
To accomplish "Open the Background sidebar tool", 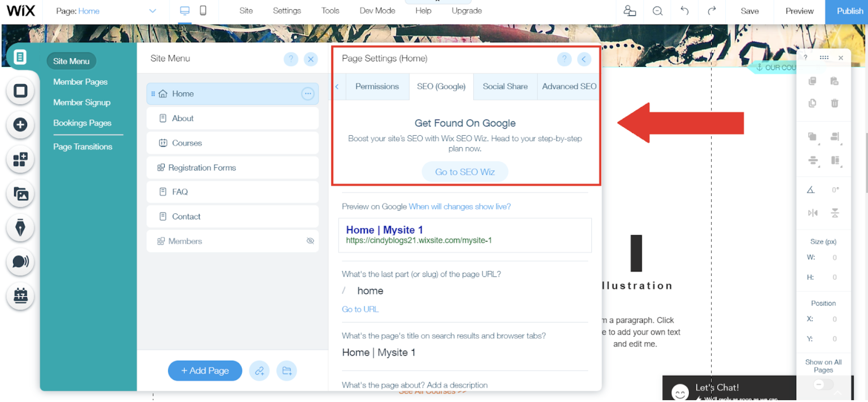I will [x=20, y=91].
